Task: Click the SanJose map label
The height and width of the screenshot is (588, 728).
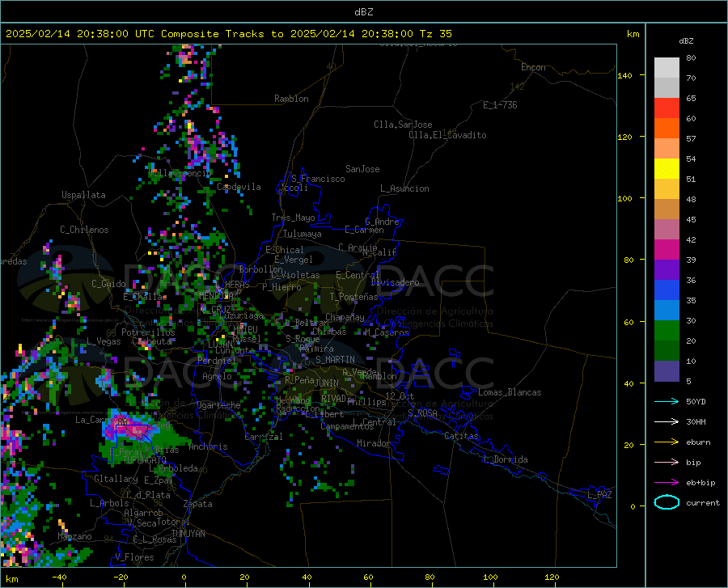Action: pyautogui.click(x=362, y=169)
